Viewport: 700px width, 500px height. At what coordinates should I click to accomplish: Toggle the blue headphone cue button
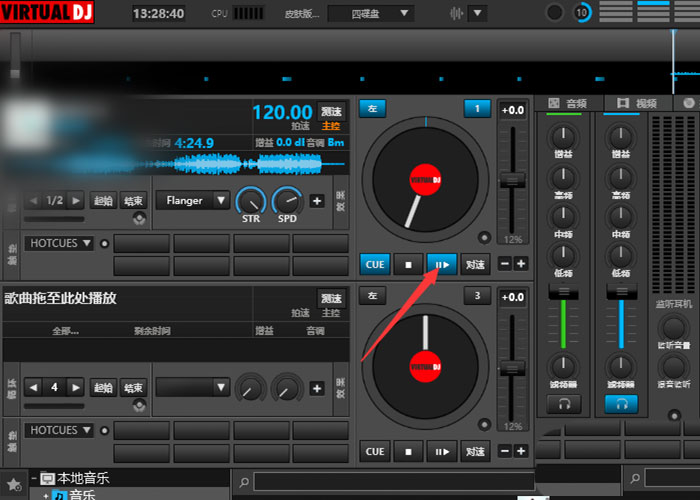tap(621, 404)
